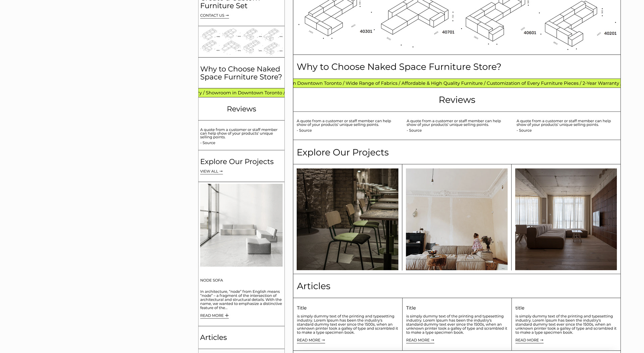Open project photo with child on beige sofa

(457, 219)
